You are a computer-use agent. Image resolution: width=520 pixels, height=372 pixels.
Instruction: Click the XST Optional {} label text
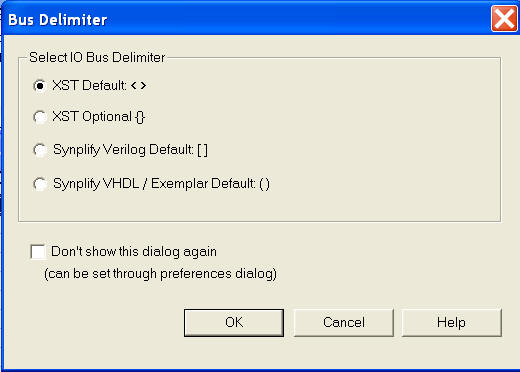[x=99, y=117]
